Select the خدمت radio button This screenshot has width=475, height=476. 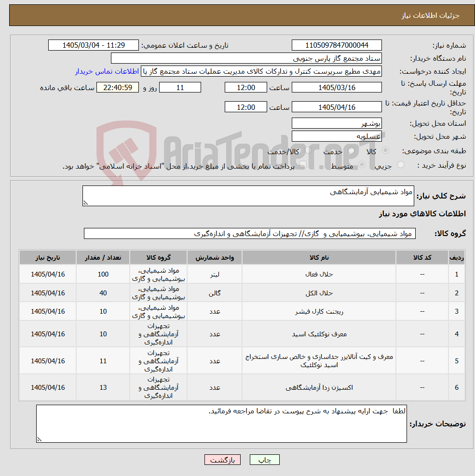click(x=352, y=151)
